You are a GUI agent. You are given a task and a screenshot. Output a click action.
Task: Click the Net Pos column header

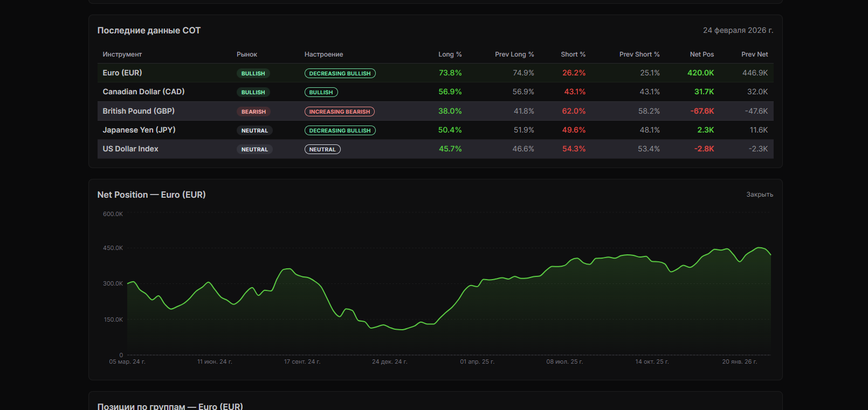702,54
